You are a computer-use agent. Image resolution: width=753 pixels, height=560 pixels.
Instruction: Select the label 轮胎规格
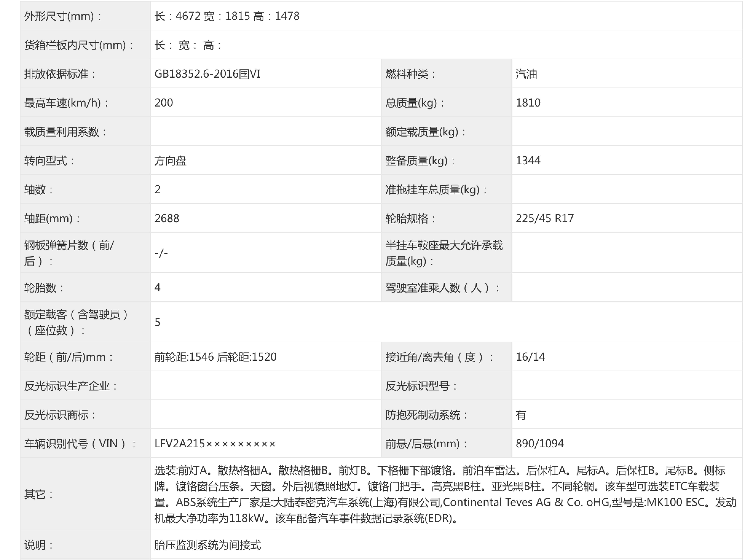click(410, 218)
